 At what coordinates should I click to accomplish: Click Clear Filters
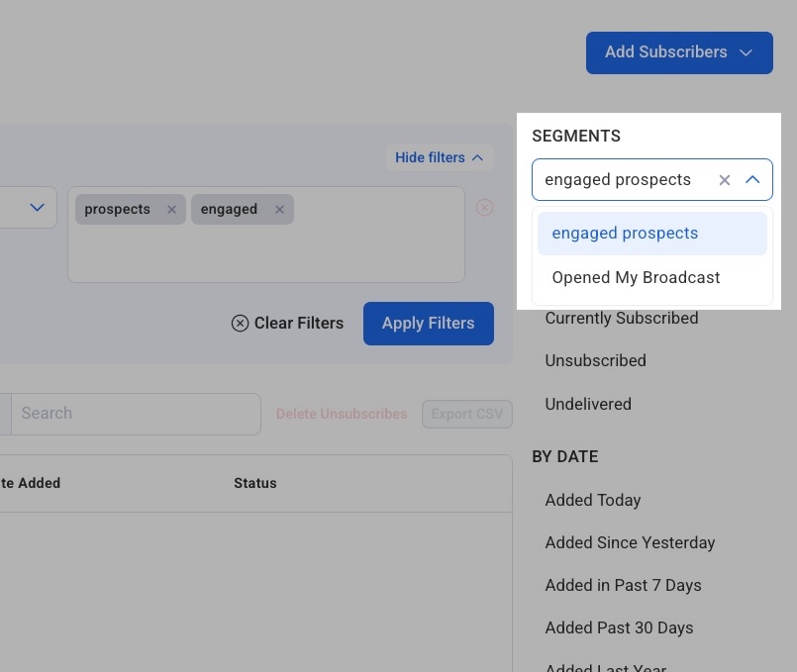click(x=287, y=324)
